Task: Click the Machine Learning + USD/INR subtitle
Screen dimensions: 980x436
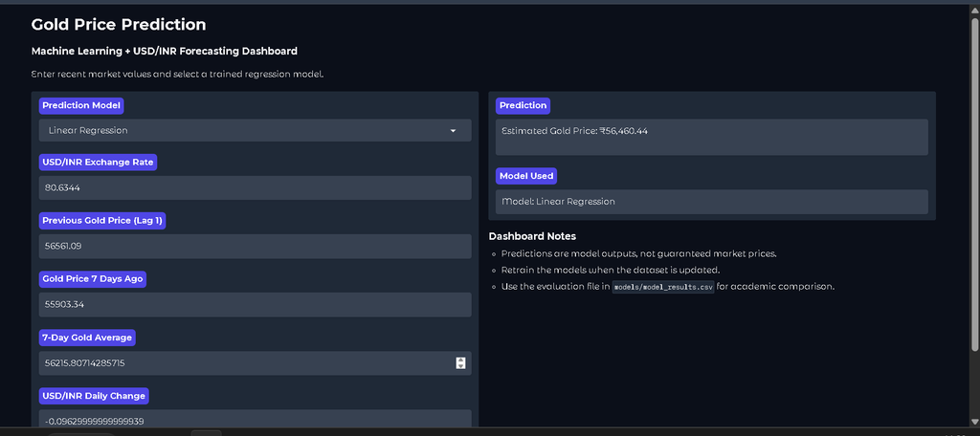Action: click(x=165, y=51)
